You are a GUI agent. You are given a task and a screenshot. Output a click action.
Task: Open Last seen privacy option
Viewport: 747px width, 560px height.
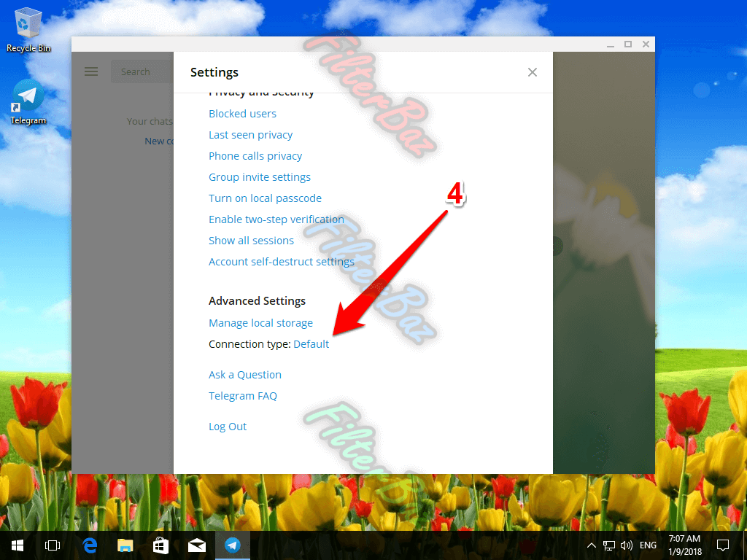[x=250, y=135]
